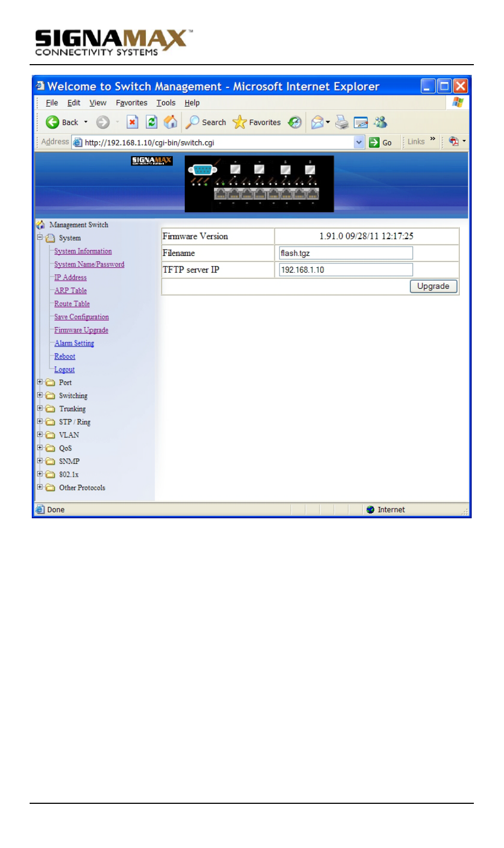This screenshot has height=848, width=504.
Task: Open the address bar dropdown arrow
Action: pos(359,142)
